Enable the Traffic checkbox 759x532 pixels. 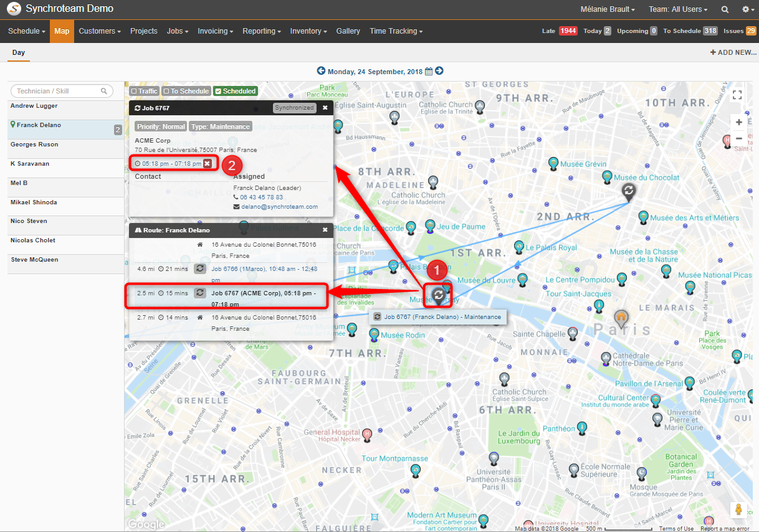144,91
